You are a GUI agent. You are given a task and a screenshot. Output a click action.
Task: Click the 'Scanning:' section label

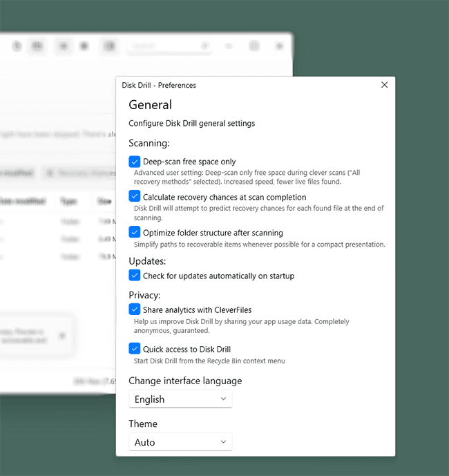point(149,143)
